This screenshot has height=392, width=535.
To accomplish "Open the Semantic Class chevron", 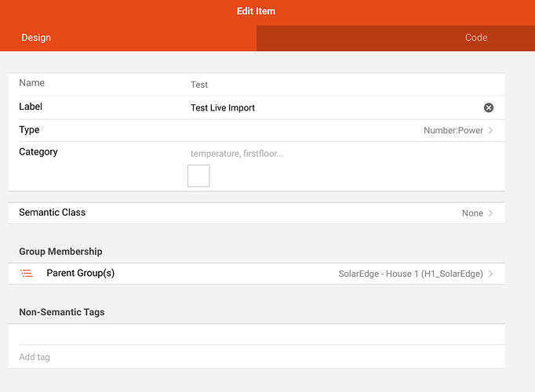I will point(491,213).
